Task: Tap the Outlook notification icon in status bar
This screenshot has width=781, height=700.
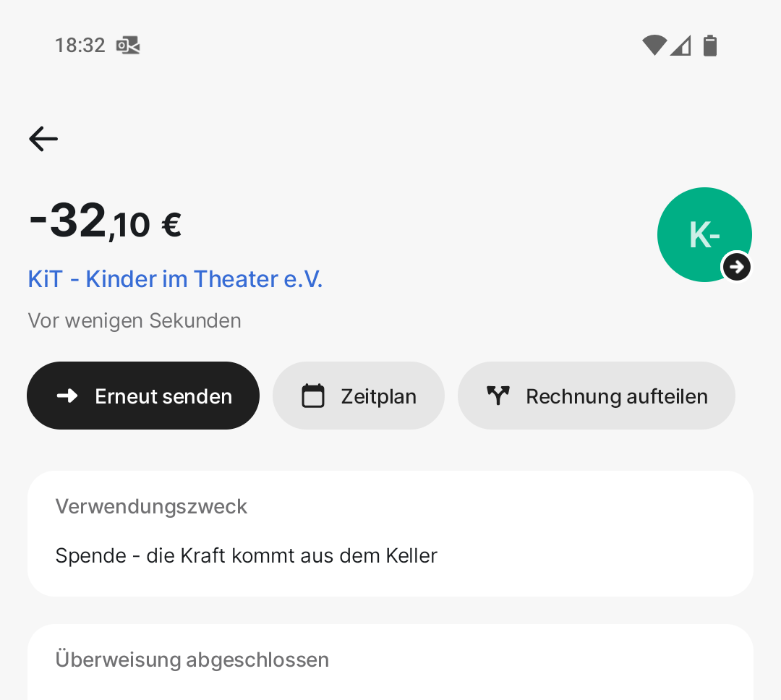Action: [x=128, y=46]
